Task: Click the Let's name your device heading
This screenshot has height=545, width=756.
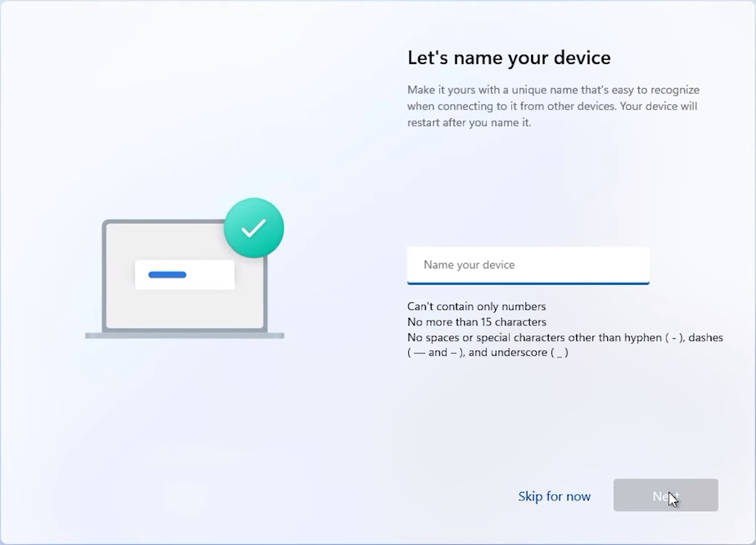Action: [509, 58]
